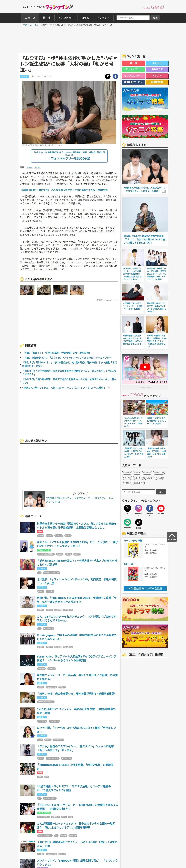Open keyword tag #伊藤沙莉
Screen dimensions: 186x868
click(147, 472)
